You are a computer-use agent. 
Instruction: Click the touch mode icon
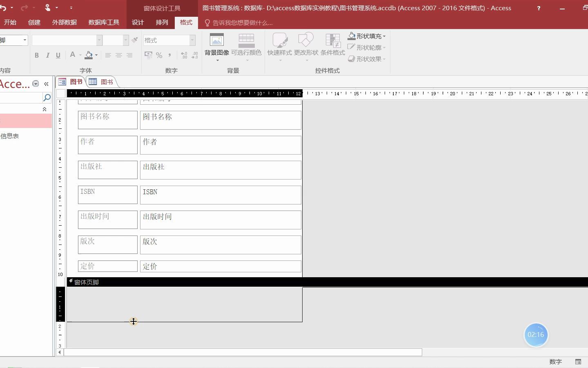tap(47, 8)
